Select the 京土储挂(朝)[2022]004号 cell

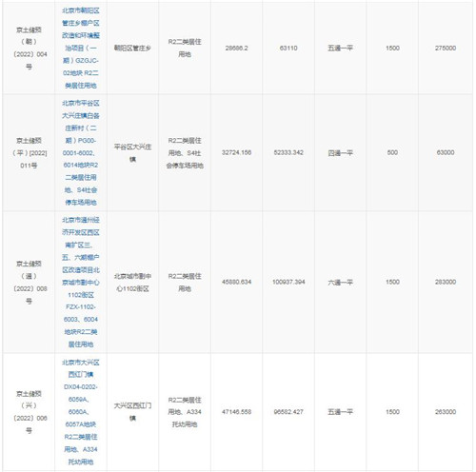[30, 48]
